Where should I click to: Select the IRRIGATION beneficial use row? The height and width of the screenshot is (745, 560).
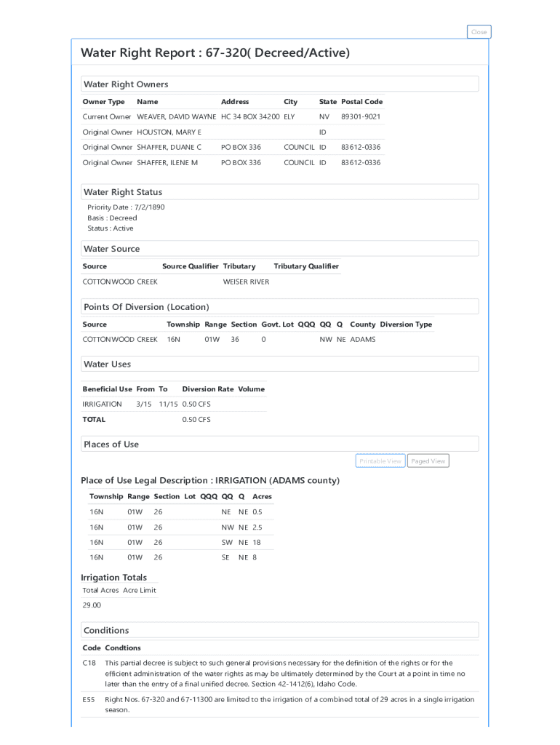coord(103,405)
